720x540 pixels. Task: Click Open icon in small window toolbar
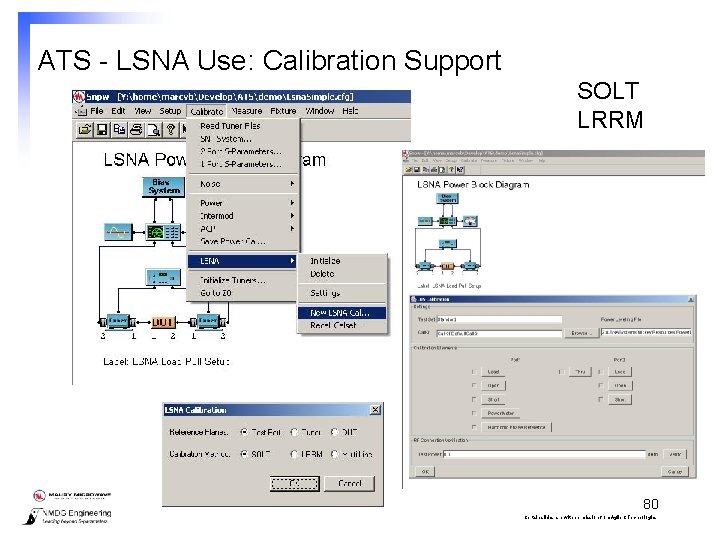click(x=408, y=169)
